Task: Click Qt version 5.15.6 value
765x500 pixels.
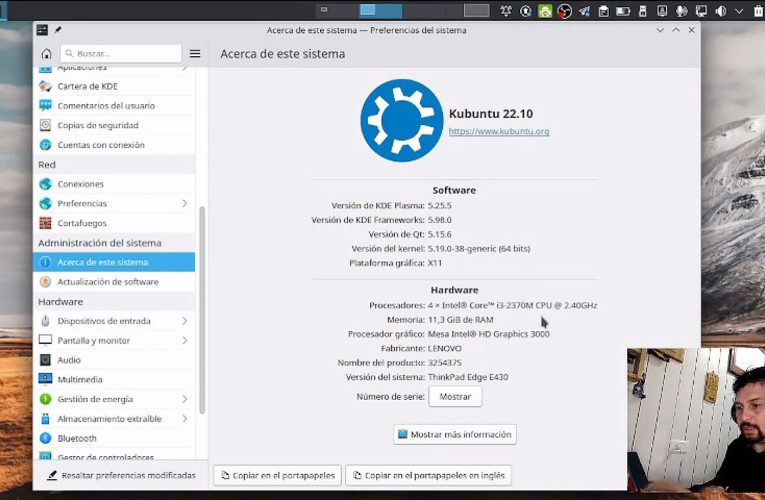Action: point(439,234)
